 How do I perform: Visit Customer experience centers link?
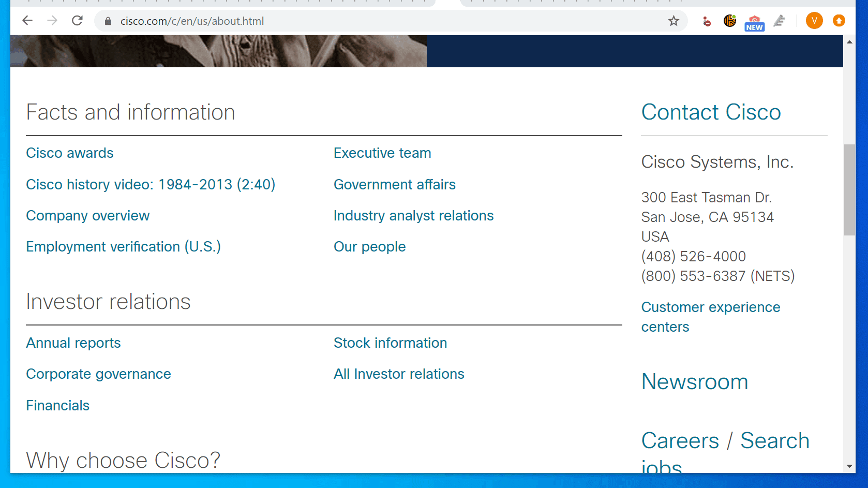(710, 317)
